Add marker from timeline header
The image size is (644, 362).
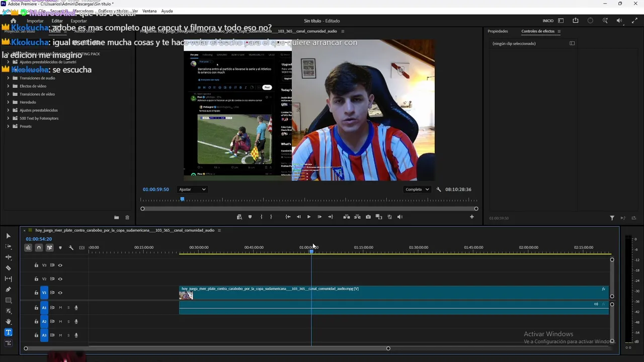click(x=60, y=247)
